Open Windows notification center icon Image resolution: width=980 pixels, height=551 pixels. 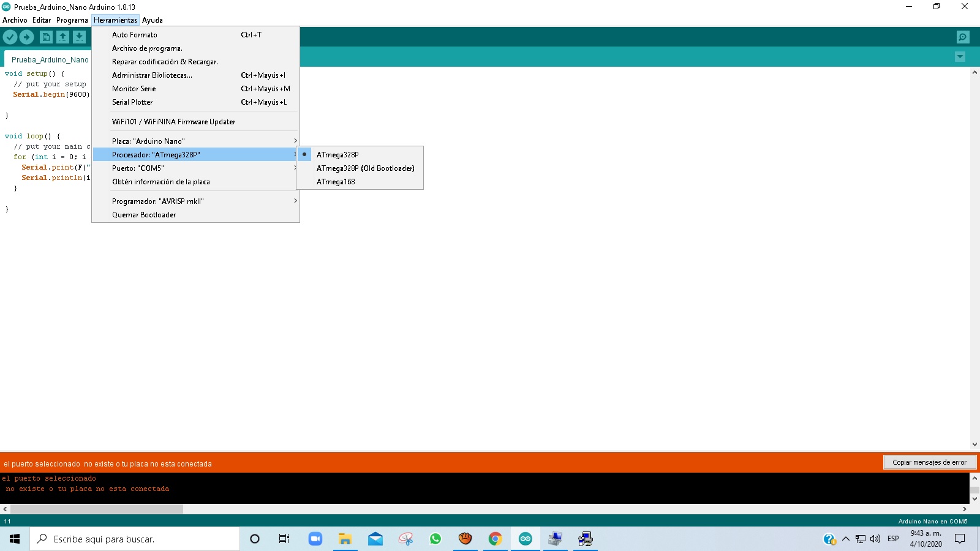point(960,539)
